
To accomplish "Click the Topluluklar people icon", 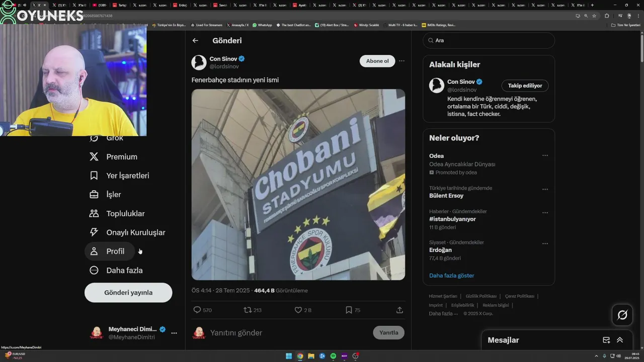I will 94,214.
